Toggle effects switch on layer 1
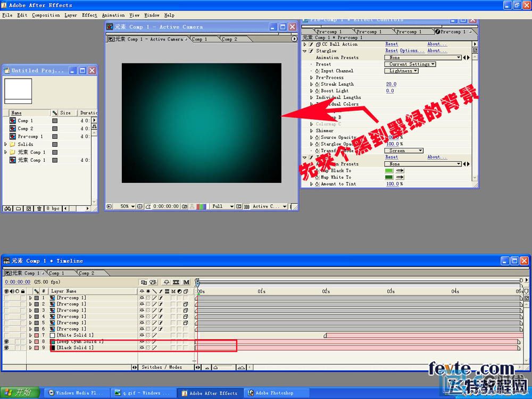 point(161,298)
